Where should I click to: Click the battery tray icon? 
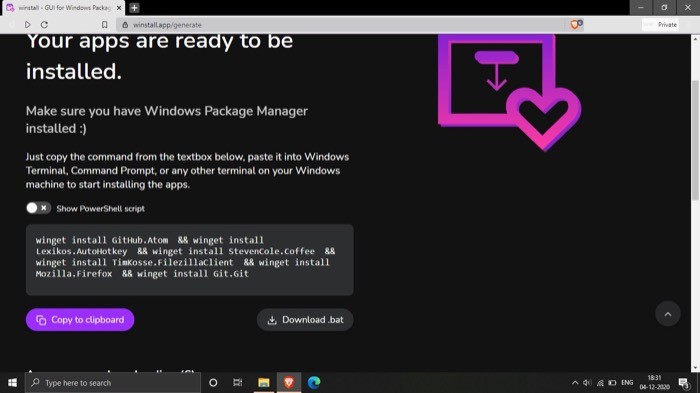(x=612, y=383)
